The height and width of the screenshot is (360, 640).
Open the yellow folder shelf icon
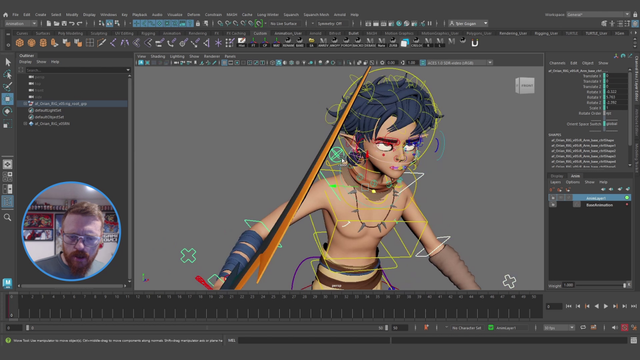311,42
